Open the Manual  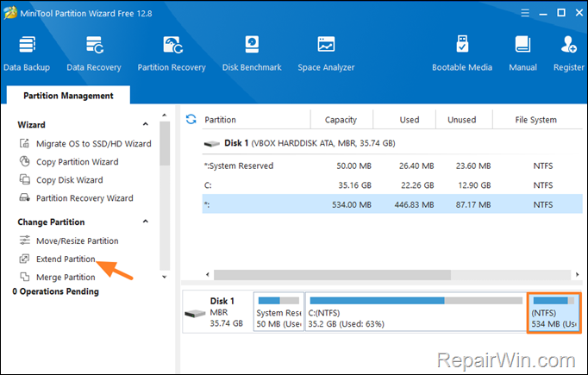522,53
